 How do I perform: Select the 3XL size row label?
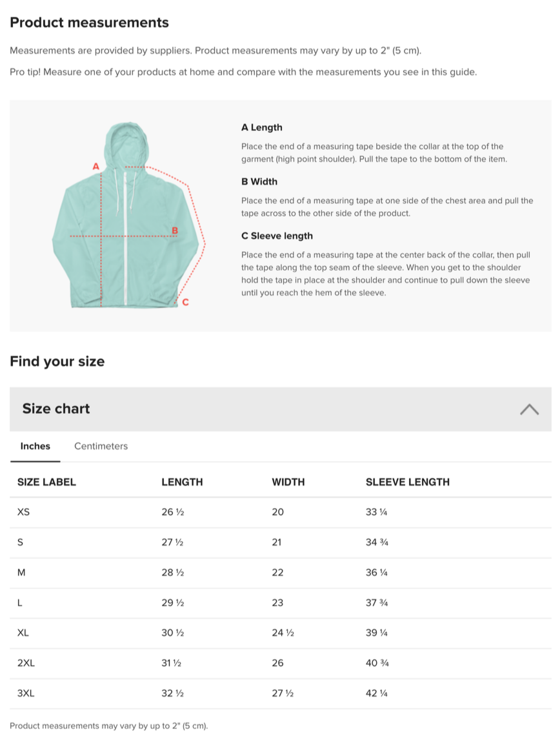(26, 693)
